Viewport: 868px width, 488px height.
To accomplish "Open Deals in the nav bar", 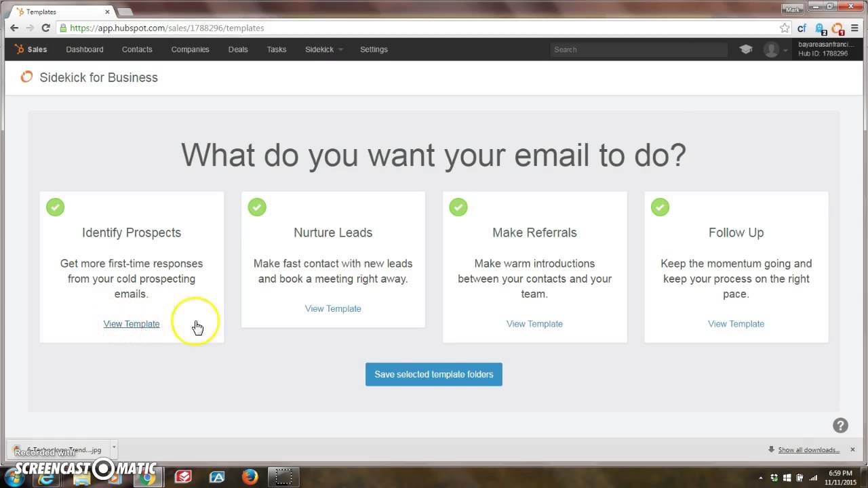I will click(x=238, y=49).
